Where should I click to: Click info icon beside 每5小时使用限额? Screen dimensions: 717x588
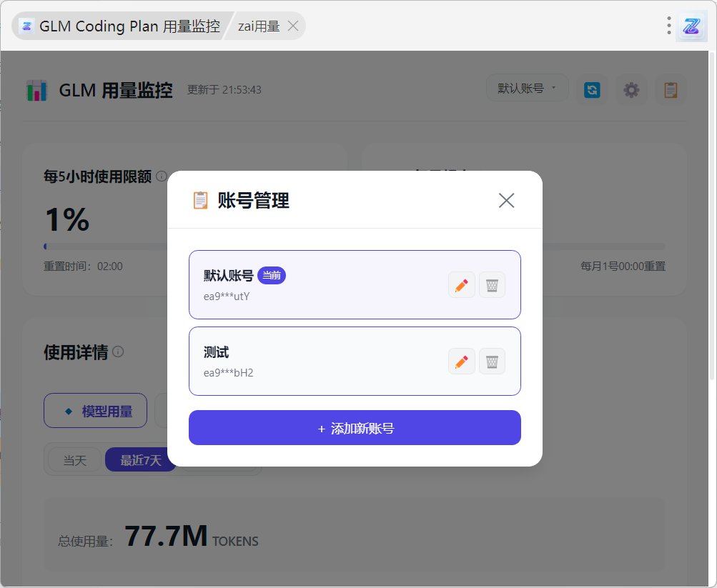click(162, 176)
